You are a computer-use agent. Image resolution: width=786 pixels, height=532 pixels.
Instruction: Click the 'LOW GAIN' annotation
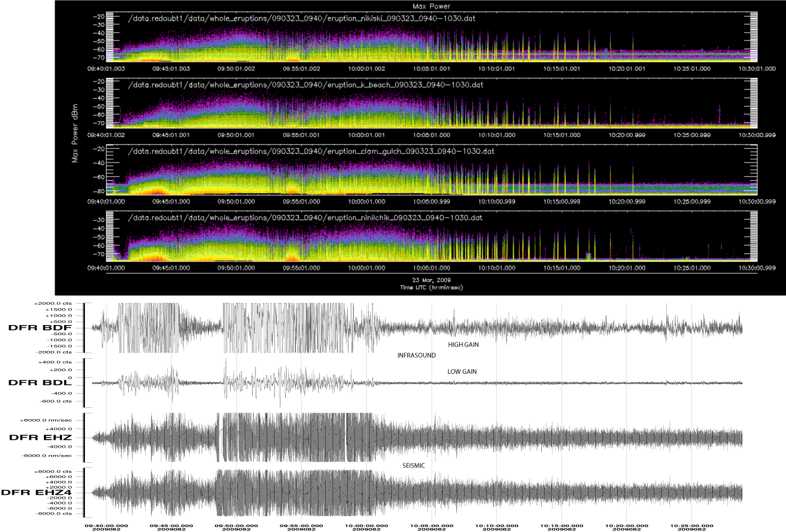[x=462, y=372]
